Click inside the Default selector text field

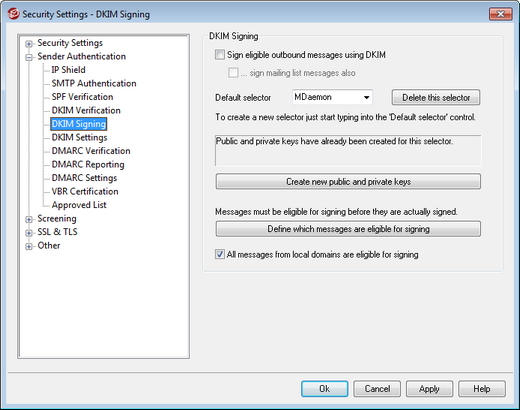tap(327, 97)
